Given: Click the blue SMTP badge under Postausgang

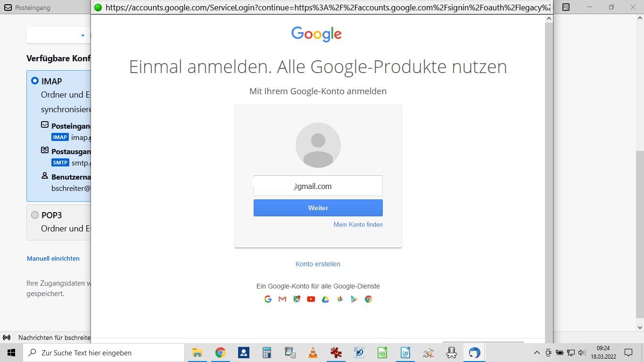Looking at the screenshot, I should pyautogui.click(x=60, y=163).
